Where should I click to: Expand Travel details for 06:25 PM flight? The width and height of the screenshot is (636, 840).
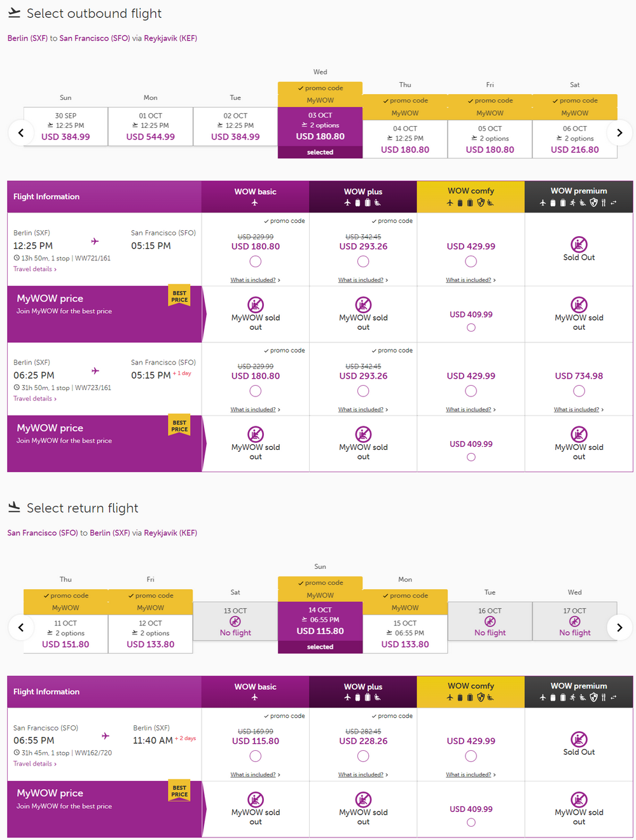pyautogui.click(x=35, y=399)
